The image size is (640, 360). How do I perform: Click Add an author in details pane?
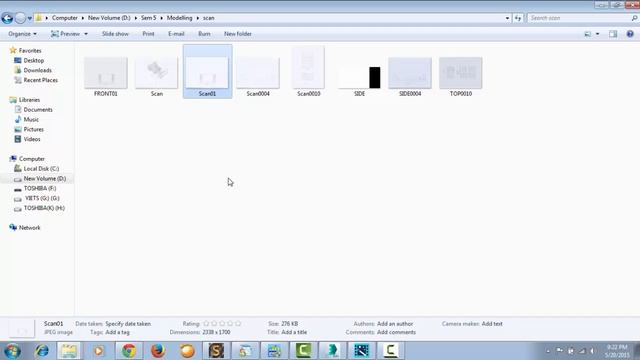pyautogui.click(x=395, y=324)
